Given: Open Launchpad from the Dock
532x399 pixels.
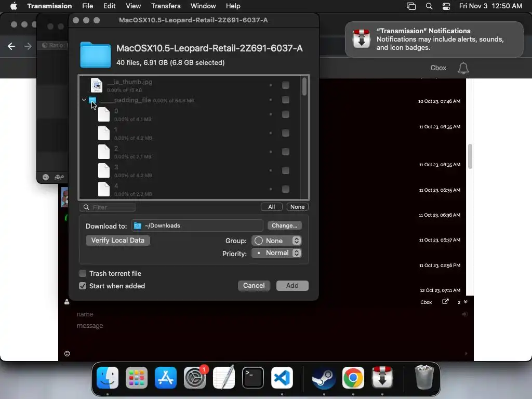Looking at the screenshot, I should (137, 378).
